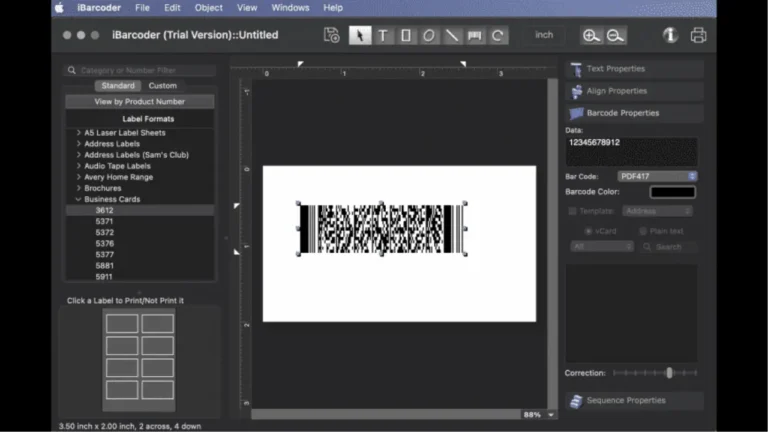
Task: Open the info inspector icon
Action: point(670,35)
